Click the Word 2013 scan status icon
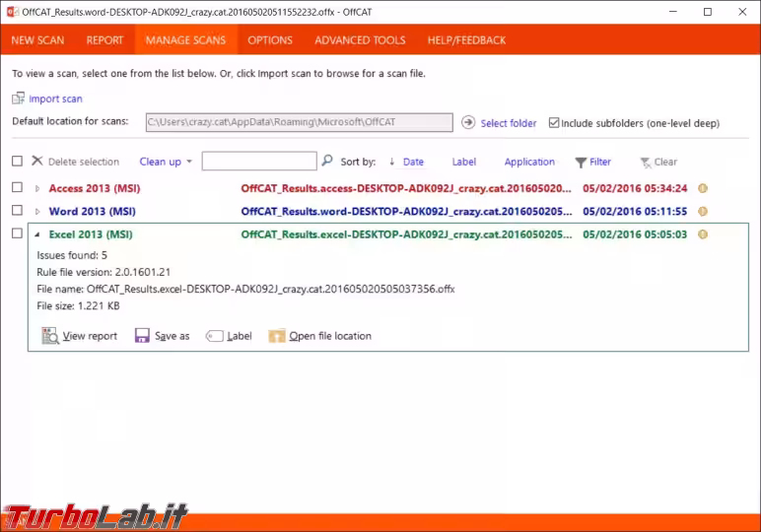 click(702, 212)
